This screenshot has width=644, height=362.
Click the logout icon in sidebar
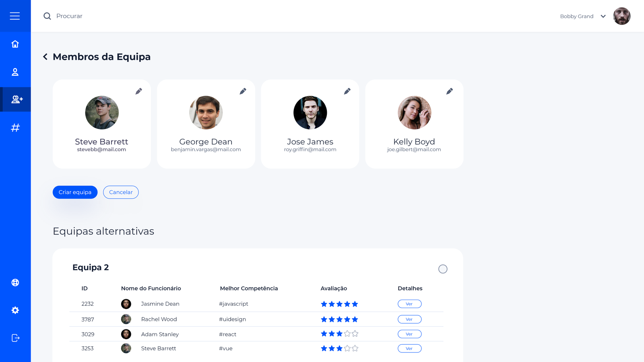[15, 338]
